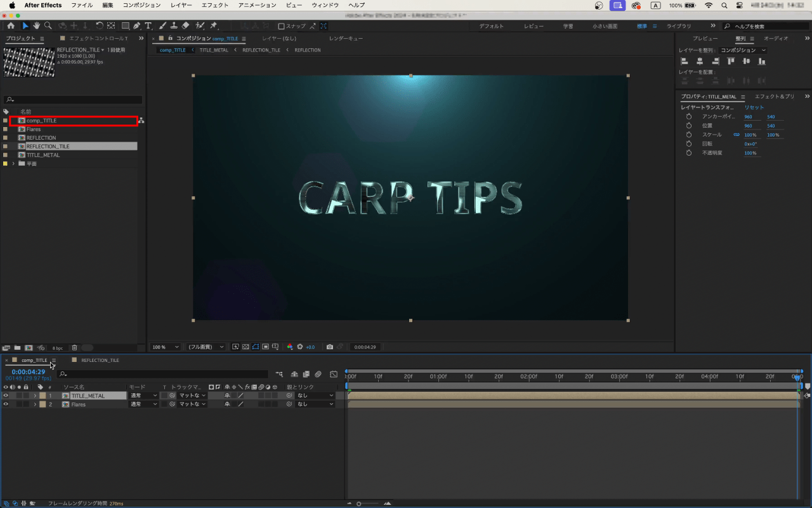This screenshot has width=812, height=508.
Task: Select the Zoom magnifier tool
Action: pyautogui.click(x=48, y=26)
